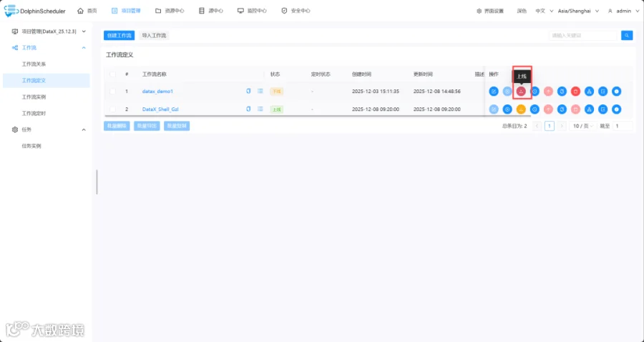Select all workflows via header checkbox
The image size is (644, 342).
pos(112,74)
